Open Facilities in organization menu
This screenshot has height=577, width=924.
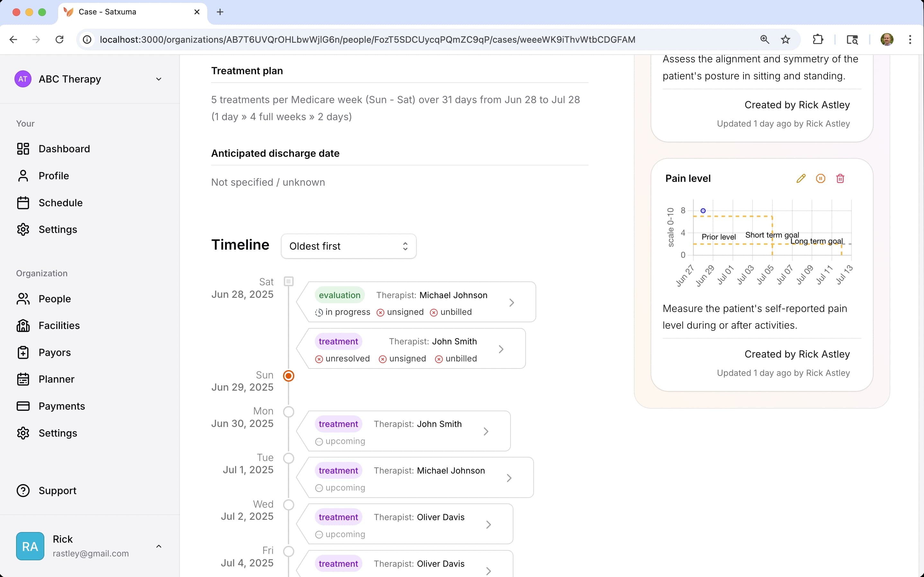click(59, 325)
